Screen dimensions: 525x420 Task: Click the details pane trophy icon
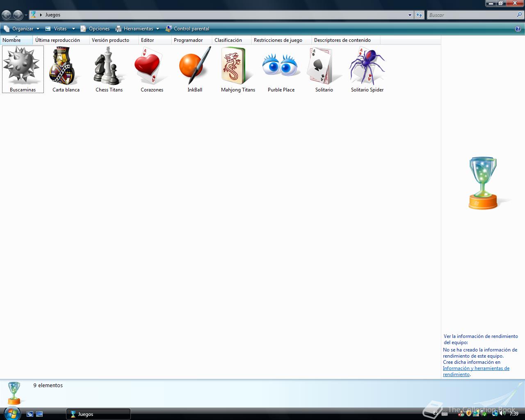click(x=14, y=393)
